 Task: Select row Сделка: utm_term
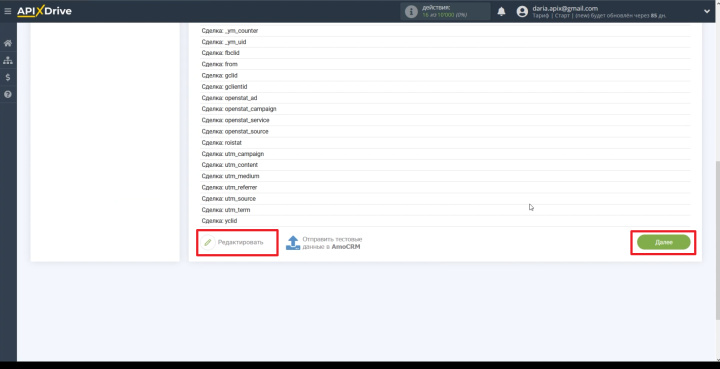tap(445, 210)
